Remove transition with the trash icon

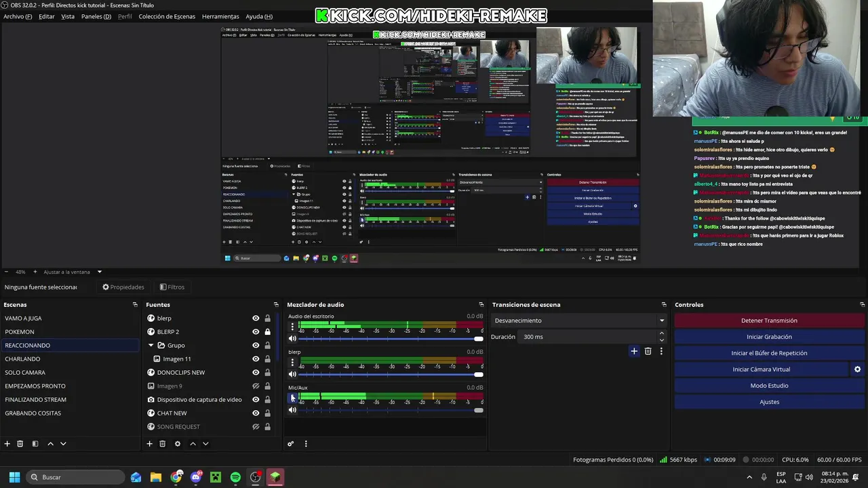pos(648,351)
